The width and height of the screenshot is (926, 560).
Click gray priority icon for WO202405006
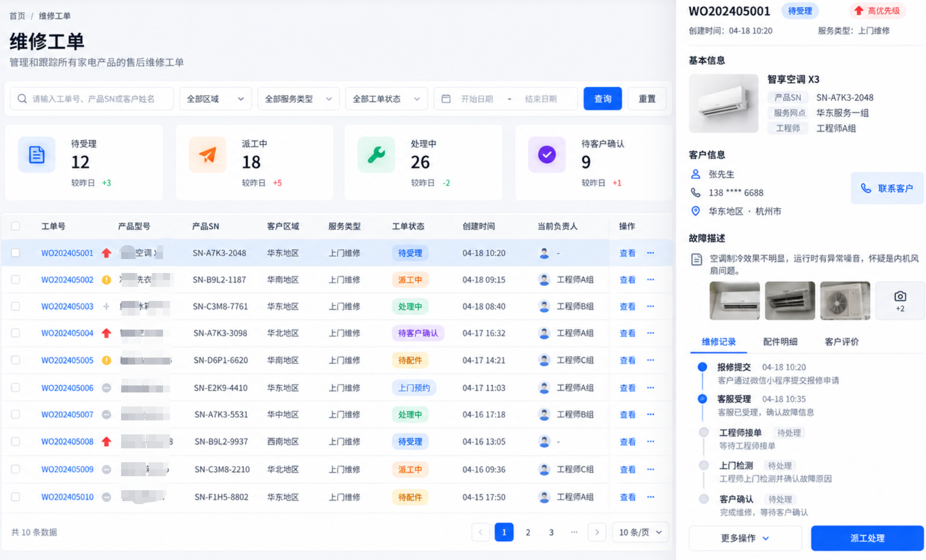click(x=106, y=388)
